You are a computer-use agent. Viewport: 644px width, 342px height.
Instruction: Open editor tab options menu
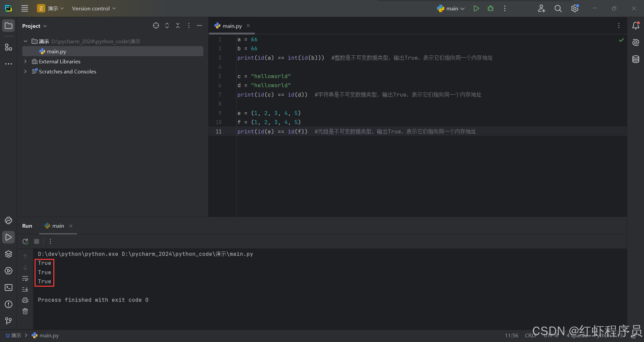pyautogui.click(x=619, y=25)
